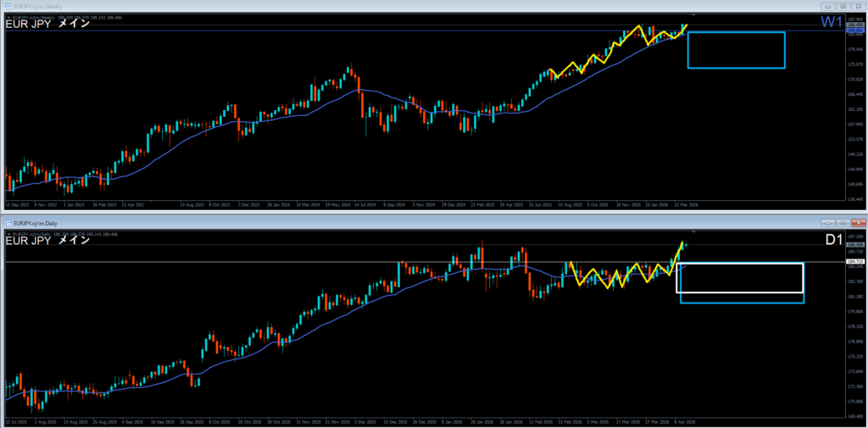The height and width of the screenshot is (428, 868).
Task: Click the D1 timeframe label
Action: coord(834,241)
